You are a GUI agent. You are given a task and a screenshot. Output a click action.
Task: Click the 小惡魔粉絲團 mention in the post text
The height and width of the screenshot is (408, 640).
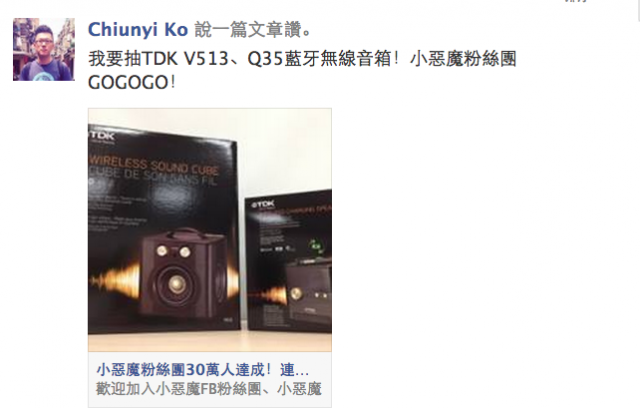click(x=464, y=59)
